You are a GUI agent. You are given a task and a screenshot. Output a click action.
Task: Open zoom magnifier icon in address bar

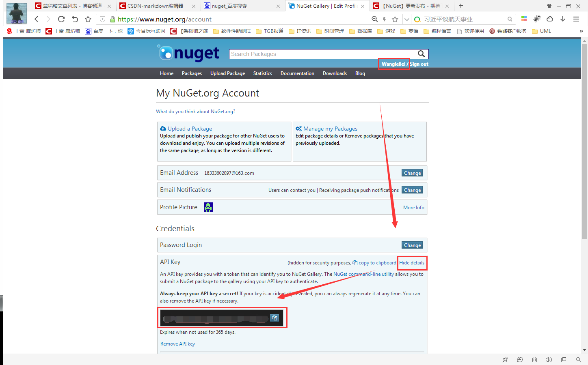point(374,19)
